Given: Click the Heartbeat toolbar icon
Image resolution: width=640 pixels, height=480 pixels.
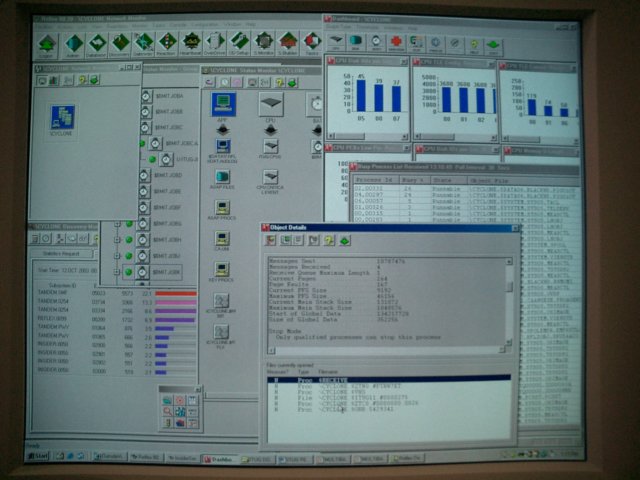Looking at the screenshot, I should coord(190,42).
